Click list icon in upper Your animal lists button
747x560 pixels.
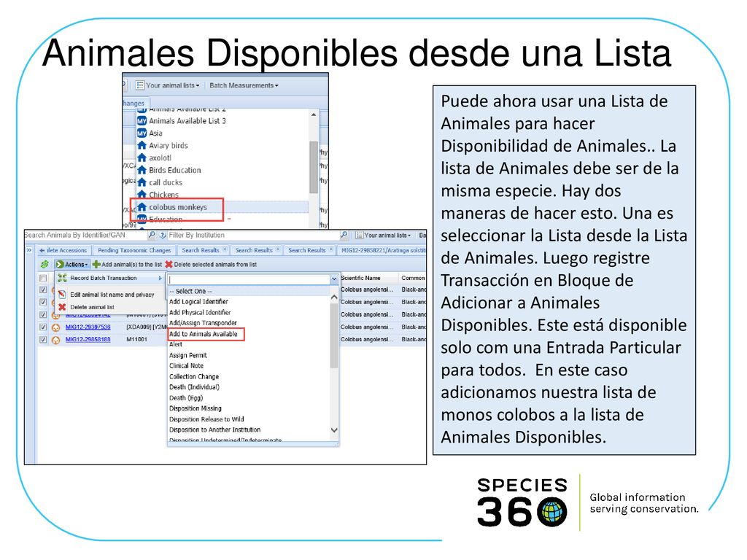click(x=139, y=85)
